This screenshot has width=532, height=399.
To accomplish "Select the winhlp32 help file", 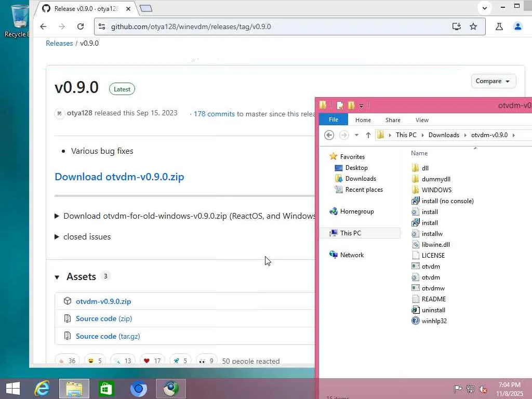I will [434, 321].
